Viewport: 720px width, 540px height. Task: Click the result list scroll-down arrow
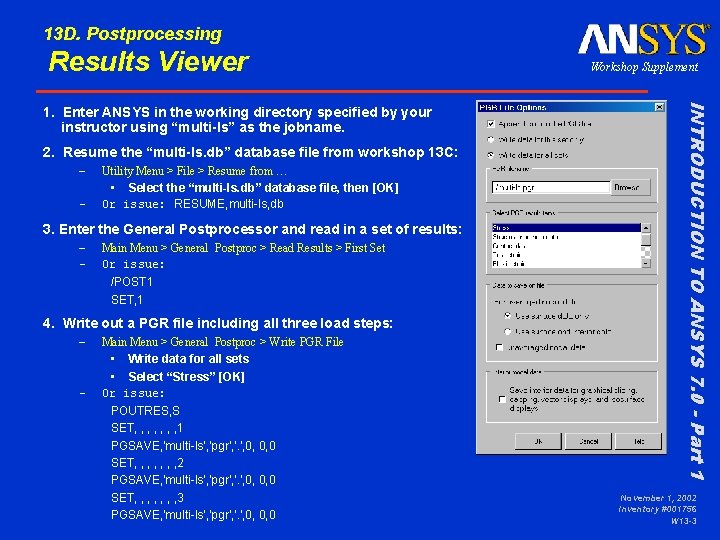coord(646,264)
